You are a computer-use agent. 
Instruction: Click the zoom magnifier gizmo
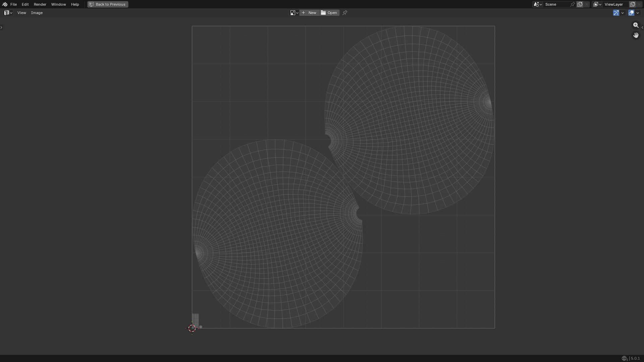point(636,25)
